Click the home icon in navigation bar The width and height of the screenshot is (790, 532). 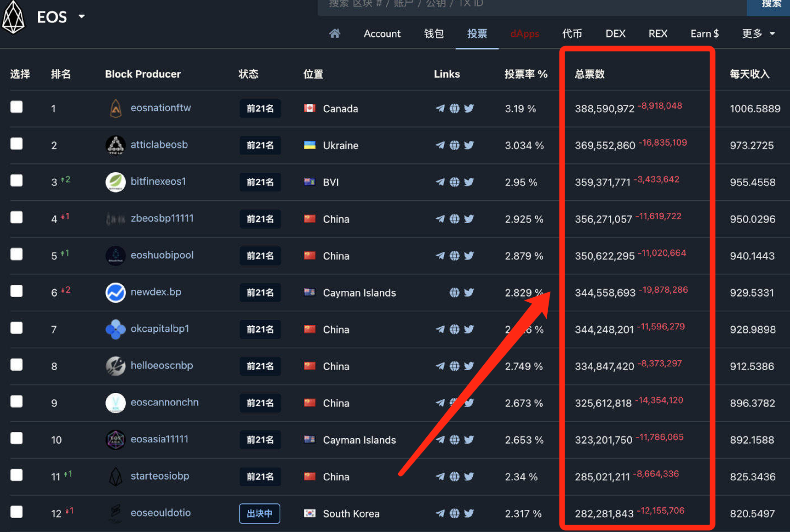pos(334,34)
